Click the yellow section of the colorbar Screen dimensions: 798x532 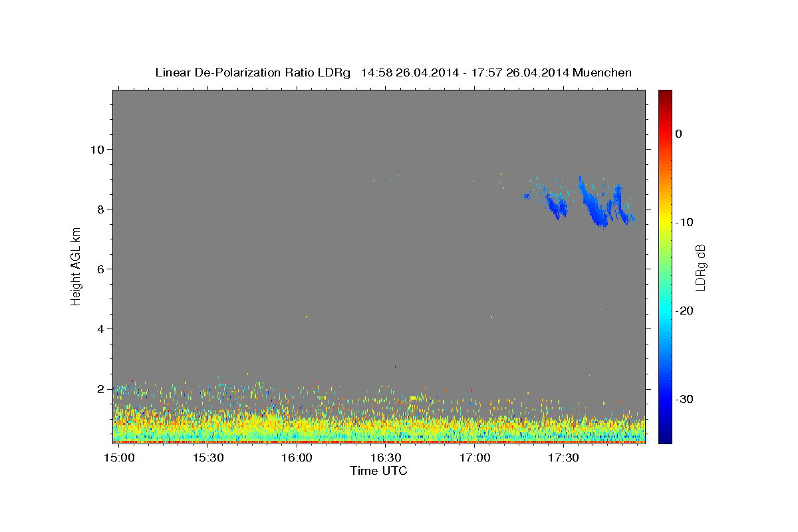tap(665, 219)
